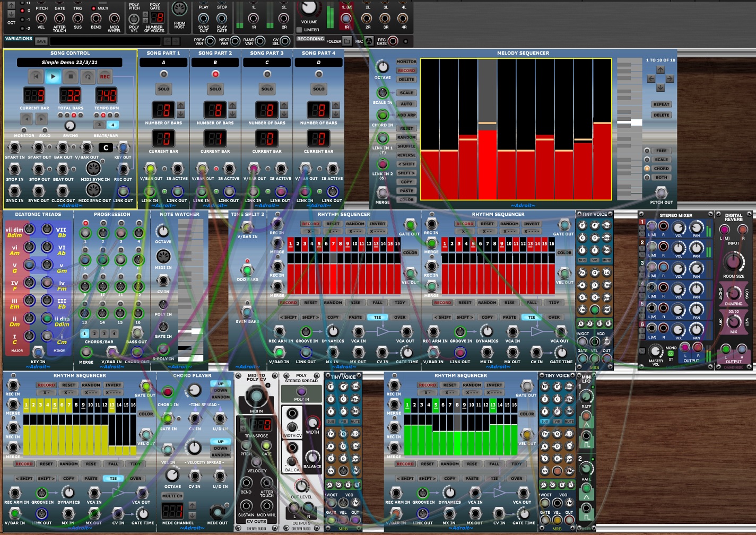
Task: Open the Color option in Melody Sequencer
Action: coord(406,200)
